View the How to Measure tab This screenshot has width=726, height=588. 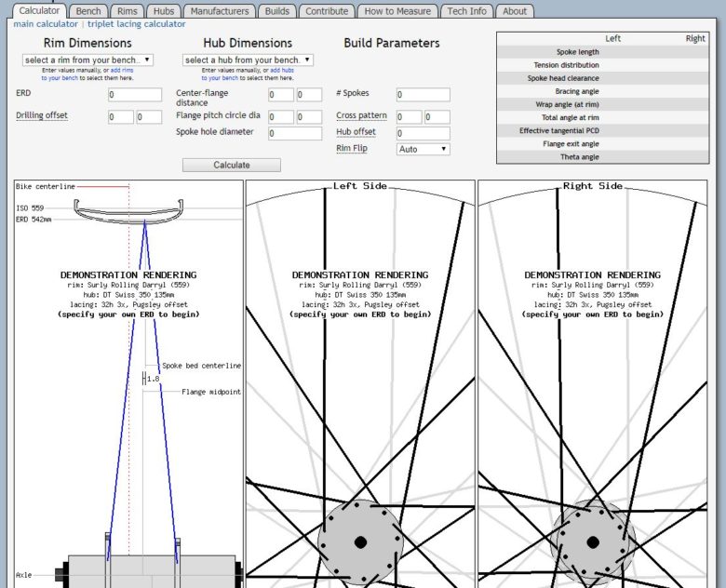397,11
